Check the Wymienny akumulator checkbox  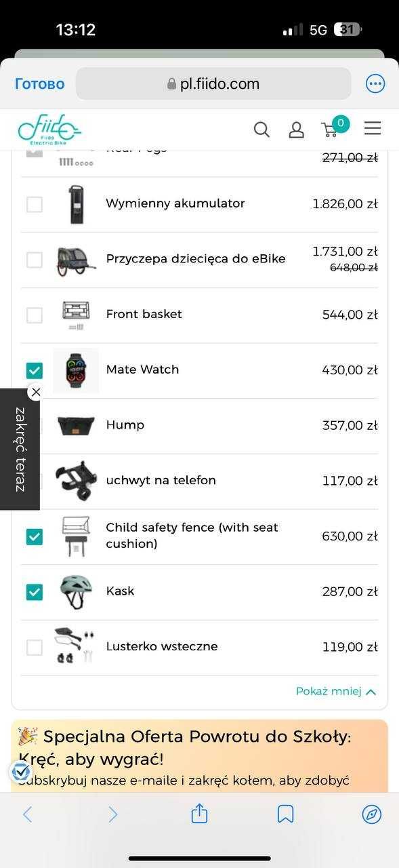tap(34, 204)
